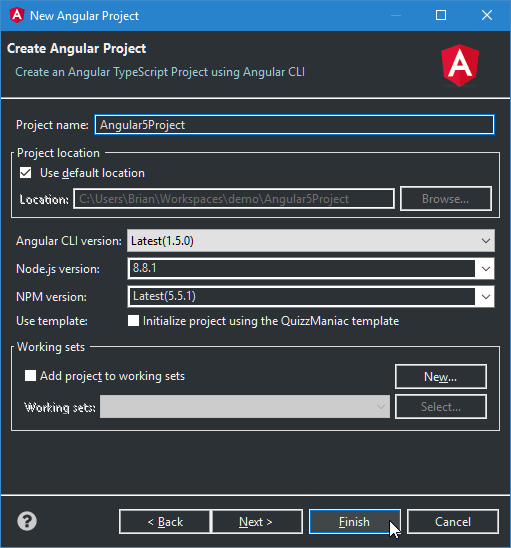This screenshot has width=511, height=548.
Task: Click the large Angular shield logo
Action: coord(460,65)
